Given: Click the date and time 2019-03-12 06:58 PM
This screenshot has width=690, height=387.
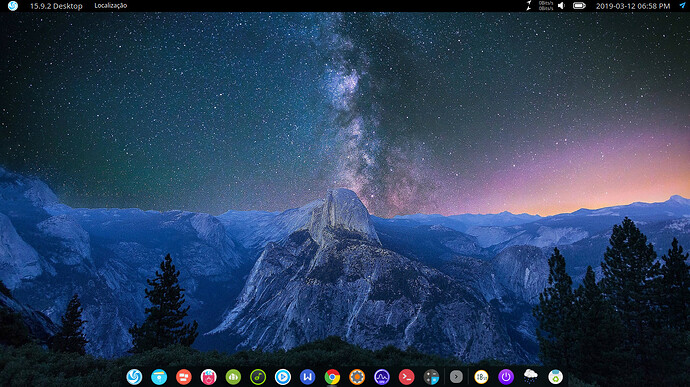Looking at the screenshot, I should (633, 6).
